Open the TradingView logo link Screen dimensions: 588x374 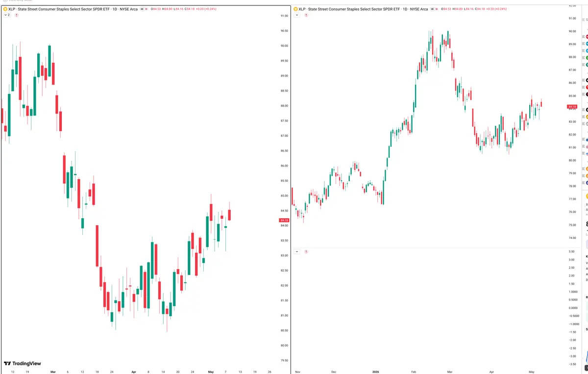pyautogui.click(x=23, y=364)
